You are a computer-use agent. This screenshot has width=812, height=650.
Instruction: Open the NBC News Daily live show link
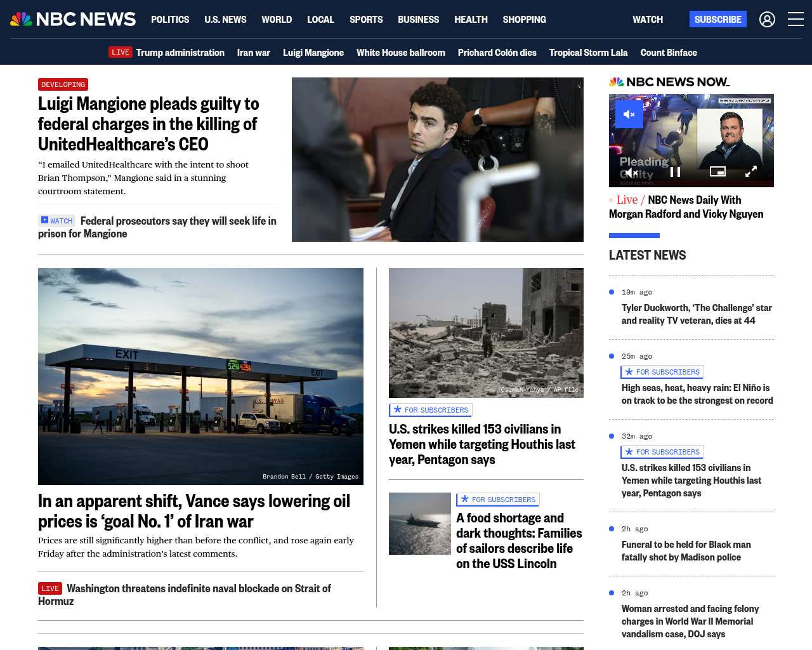(686, 207)
